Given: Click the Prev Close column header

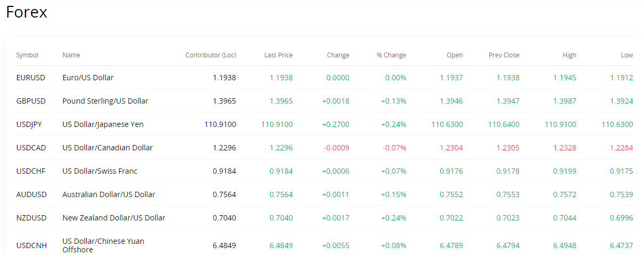Looking at the screenshot, I should pos(504,55).
